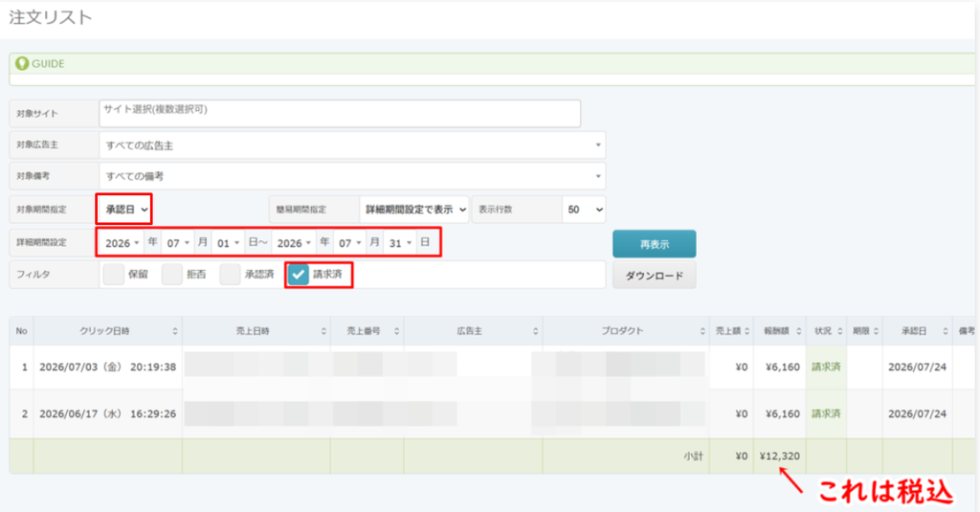Click the GUIDE lightbulb icon
Image resolution: width=980 pixels, height=512 pixels.
click(x=22, y=63)
